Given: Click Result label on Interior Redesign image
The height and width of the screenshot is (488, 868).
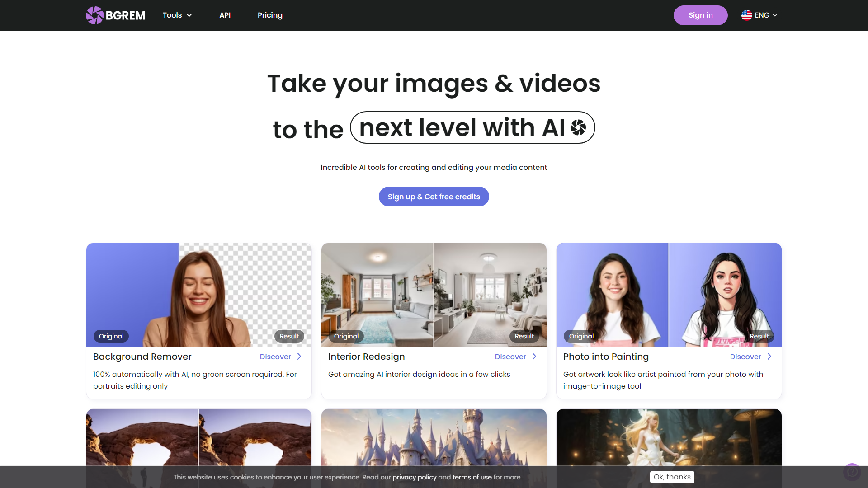Looking at the screenshot, I should [524, 336].
